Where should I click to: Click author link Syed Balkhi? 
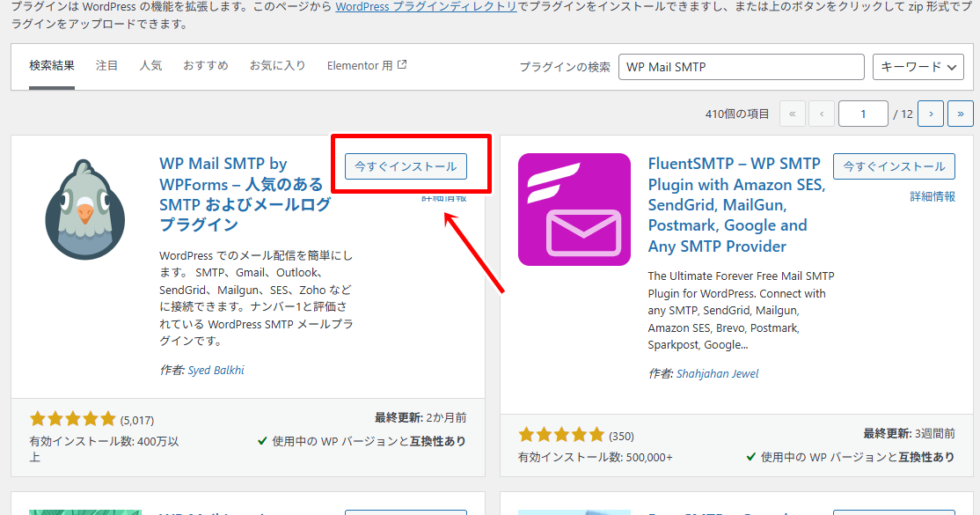pyautogui.click(x=218, y=370)
